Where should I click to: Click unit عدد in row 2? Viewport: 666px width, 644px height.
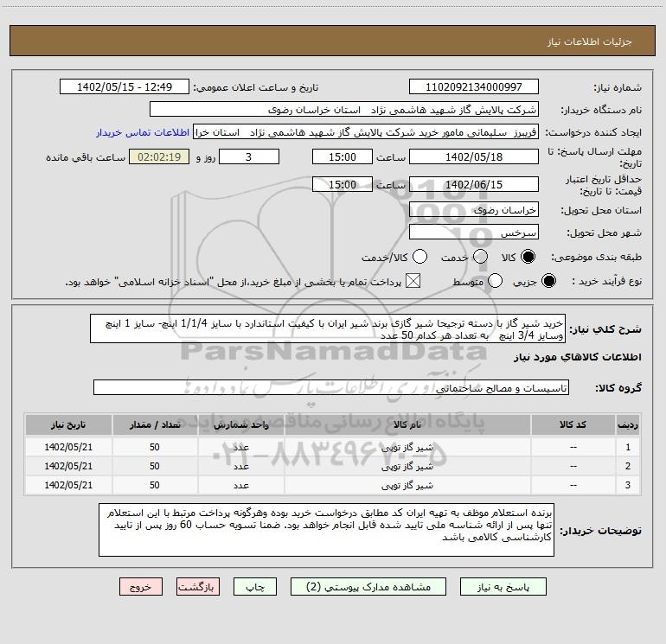pyautogui.click(x=241, y=466)
